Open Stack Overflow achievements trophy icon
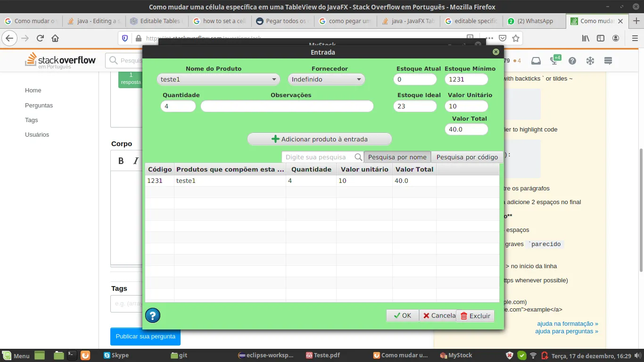The width and height of the screenshot is (644, 362). 554,61
